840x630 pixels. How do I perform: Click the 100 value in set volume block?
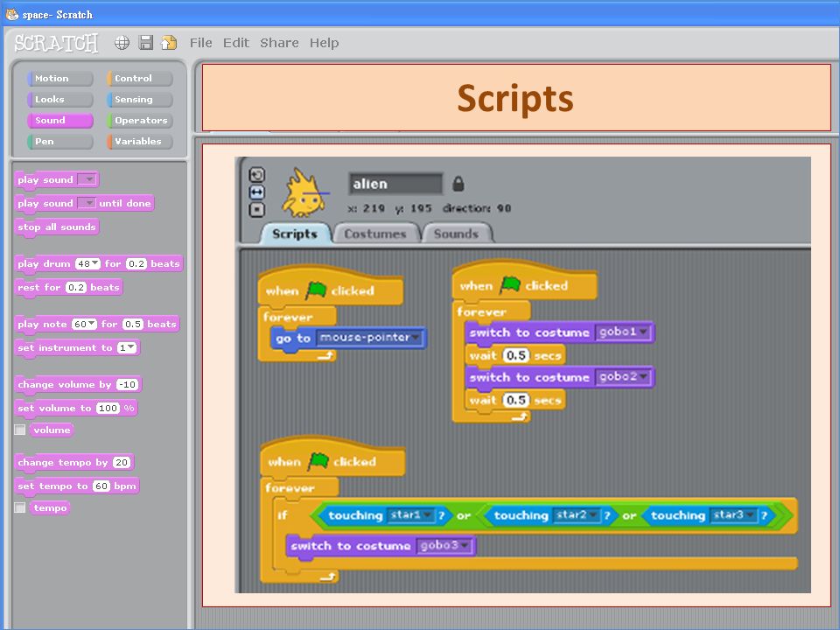pos(108,409)
